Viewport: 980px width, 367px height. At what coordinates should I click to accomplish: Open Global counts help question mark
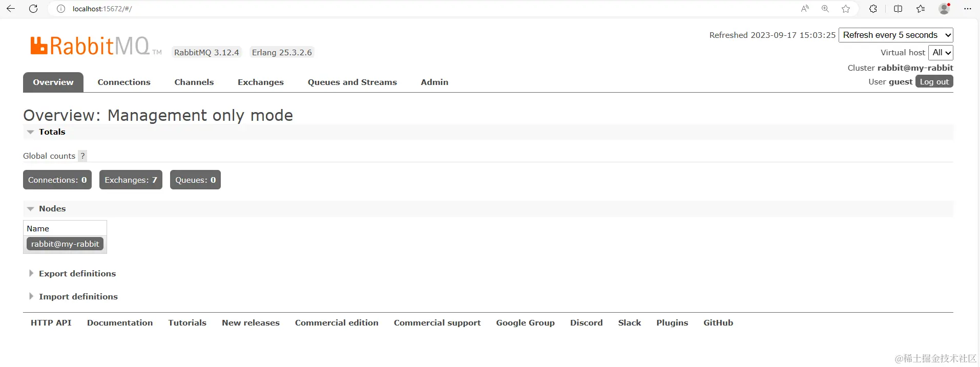pyautogui.click(x=82, y=156)
